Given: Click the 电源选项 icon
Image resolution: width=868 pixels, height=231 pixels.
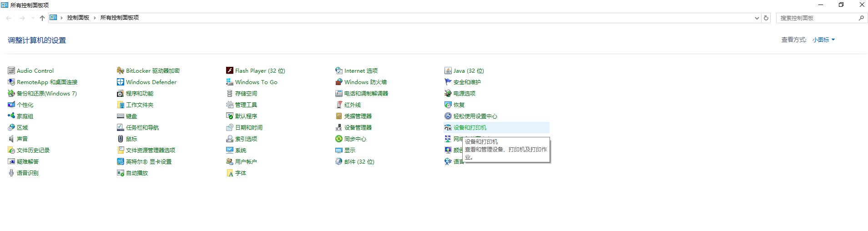Looking at the screenshot, I should pyautogui.click(x=448, y=93).
